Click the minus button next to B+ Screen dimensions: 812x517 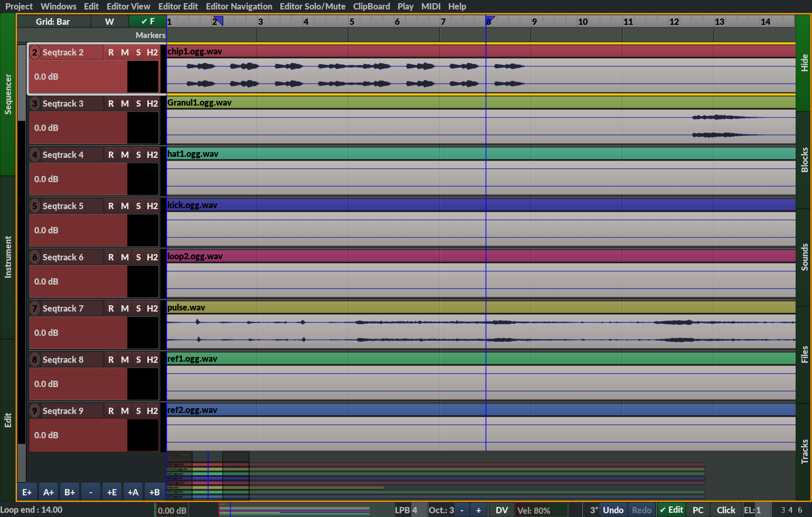point(91,492)
